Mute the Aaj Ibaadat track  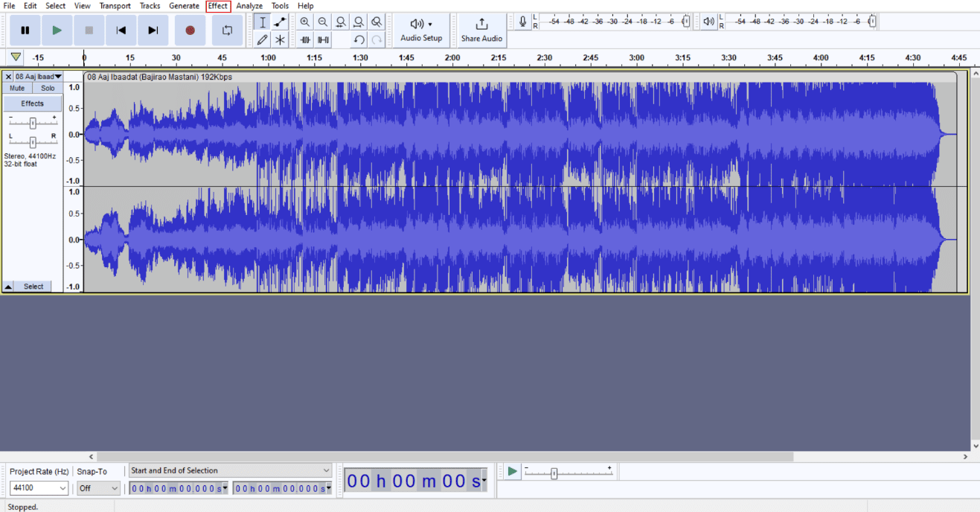pos(16,87)
